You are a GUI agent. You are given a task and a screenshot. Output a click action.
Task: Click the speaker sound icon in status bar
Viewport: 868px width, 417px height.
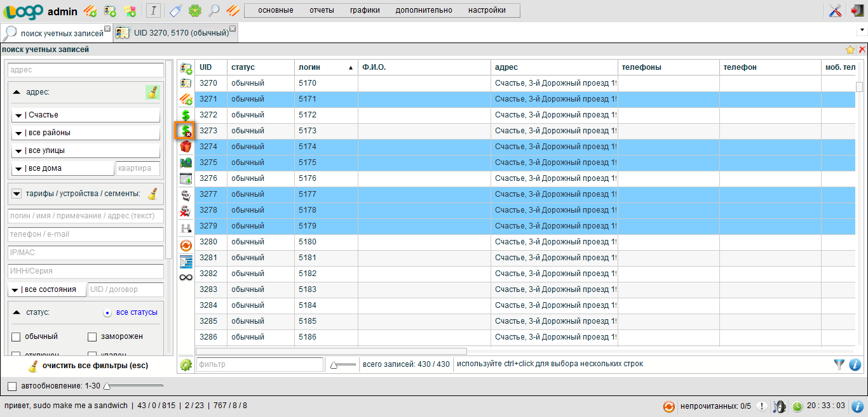click(780, 406)
